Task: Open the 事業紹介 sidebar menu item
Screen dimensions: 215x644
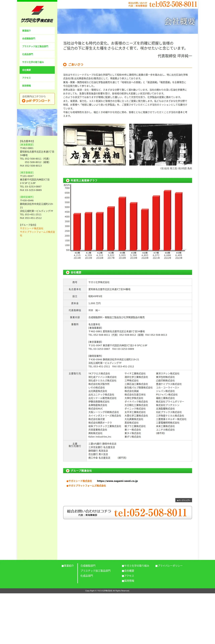Action: tap(37, 30)
